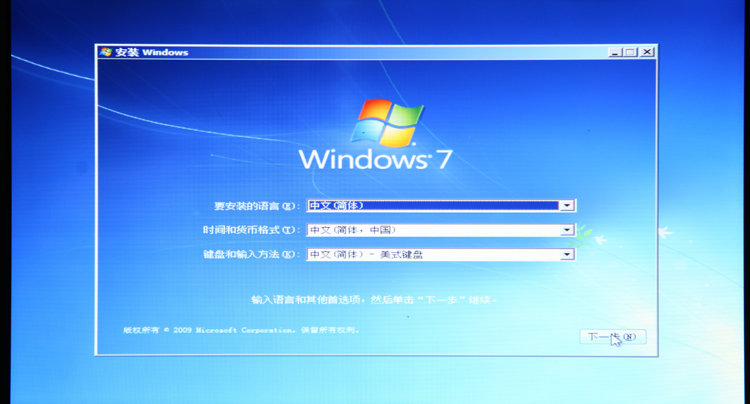Click the 时间和货币格式 label
The image size is (750, 404).
tap(250, 230)
